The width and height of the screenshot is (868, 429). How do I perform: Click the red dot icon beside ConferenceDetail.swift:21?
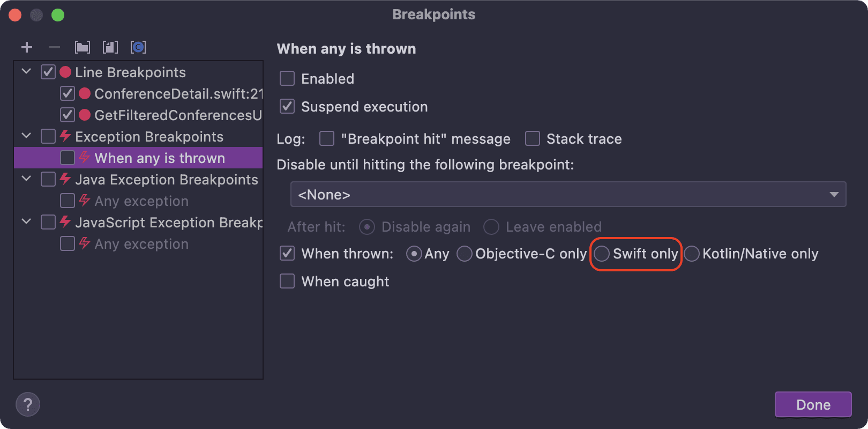click(x=84, y=93)
